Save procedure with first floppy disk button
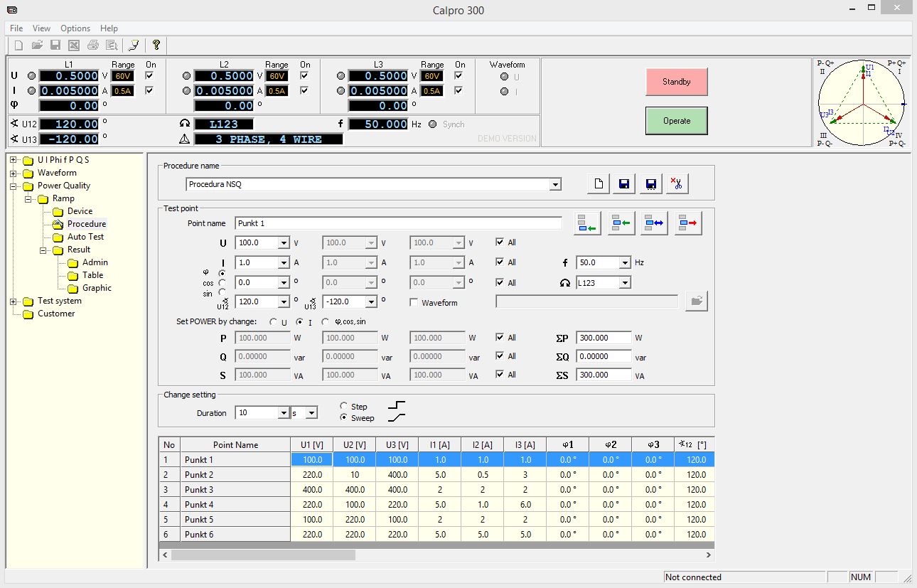Image resolution: width=917 pixels, height=588 pixels. pyautogui.click(x=624, y=184)
